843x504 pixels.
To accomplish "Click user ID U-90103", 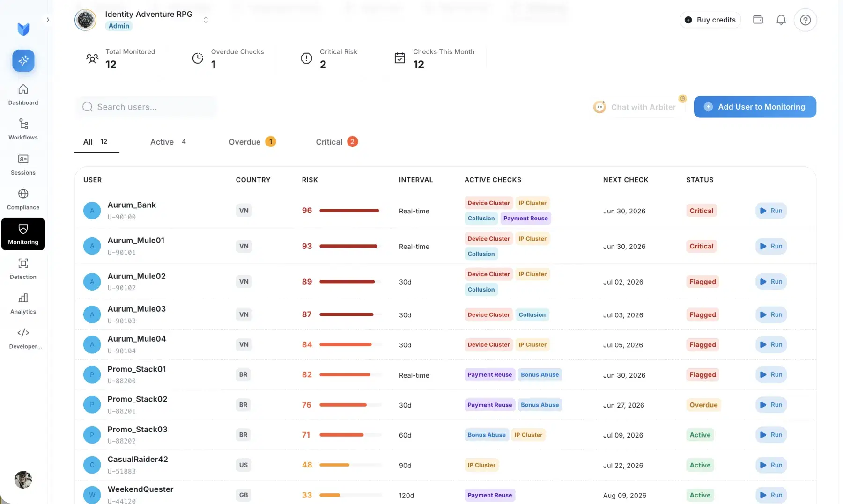I will click(x=122, y=321).
